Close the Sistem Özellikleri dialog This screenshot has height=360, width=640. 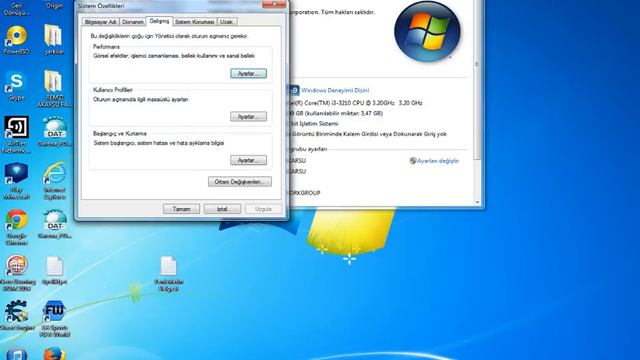(x=274, y=4)
